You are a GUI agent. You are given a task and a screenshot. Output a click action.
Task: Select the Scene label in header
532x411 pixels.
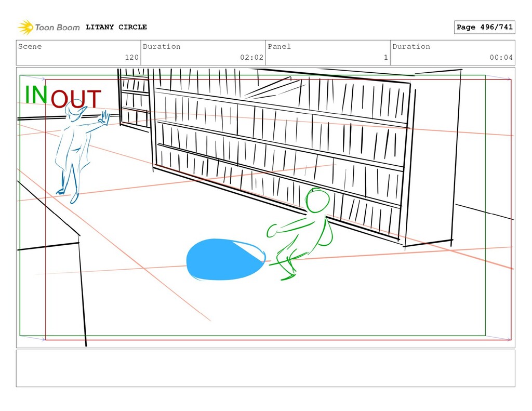point(30,46)
